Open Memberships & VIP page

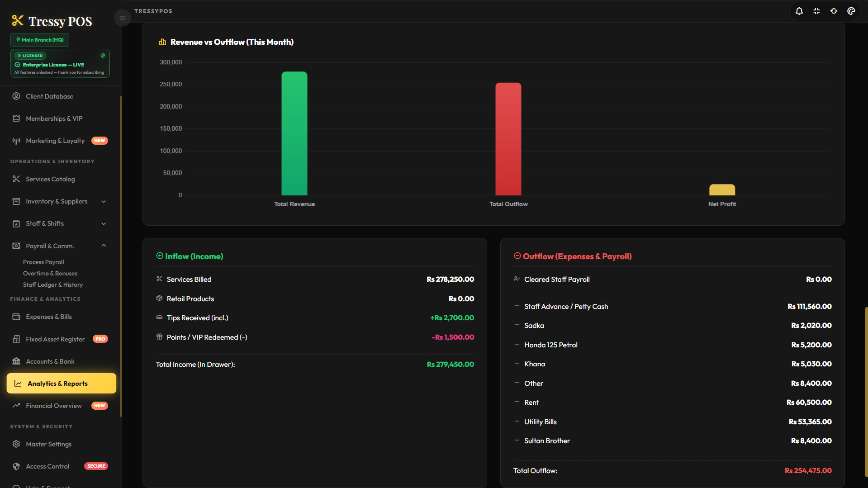click(62, 118)
